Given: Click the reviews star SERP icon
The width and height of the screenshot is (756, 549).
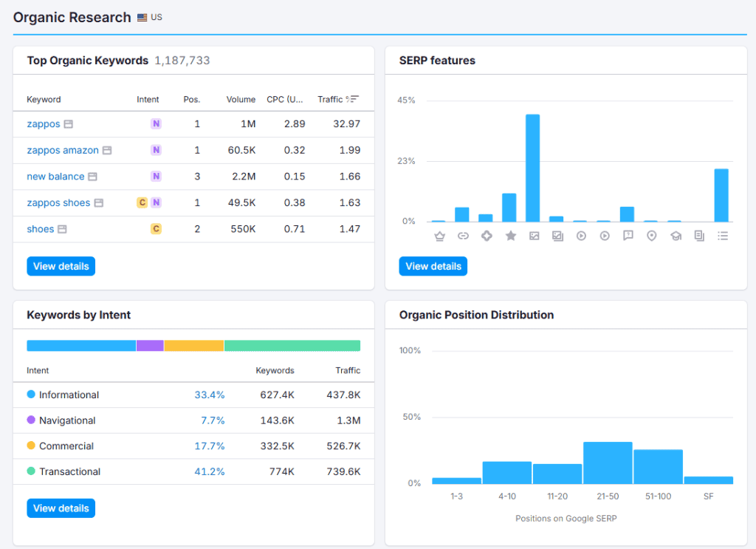Looking at the screenshot, I should click(x=511, y=236).
